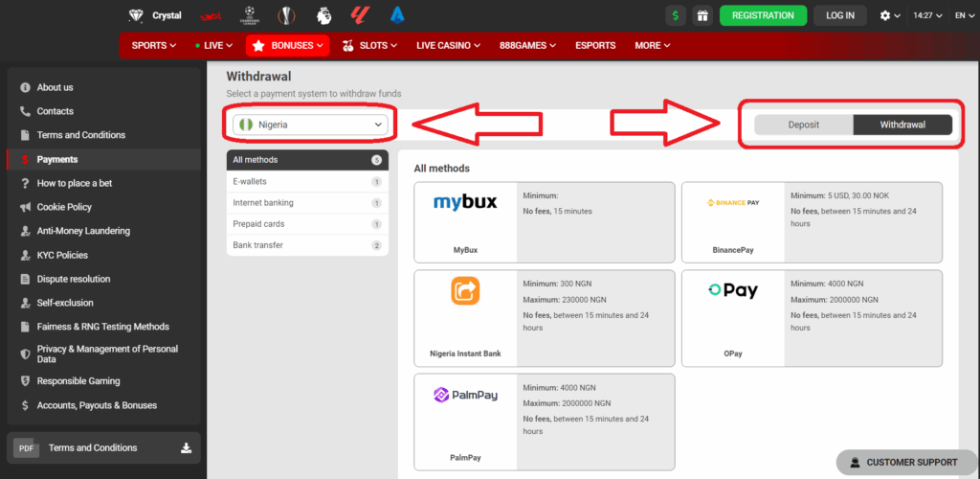Click the red game logo beside Crystal

[x=211, y=15]
